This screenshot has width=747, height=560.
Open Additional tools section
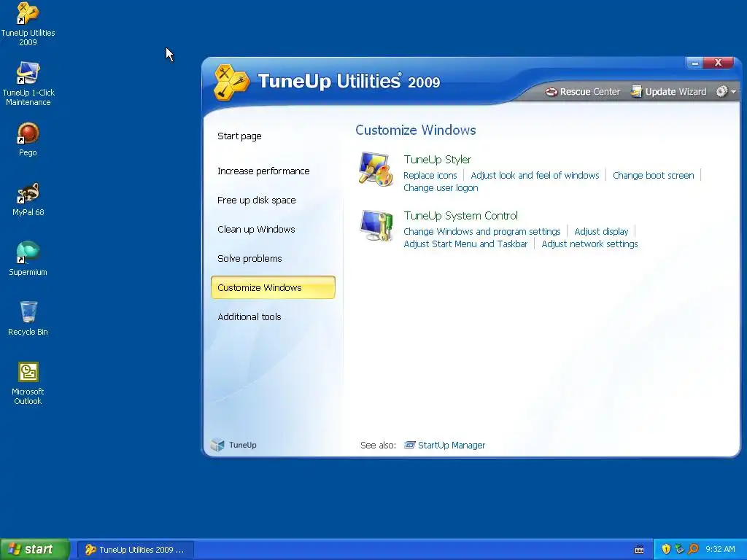click(249, 316)
